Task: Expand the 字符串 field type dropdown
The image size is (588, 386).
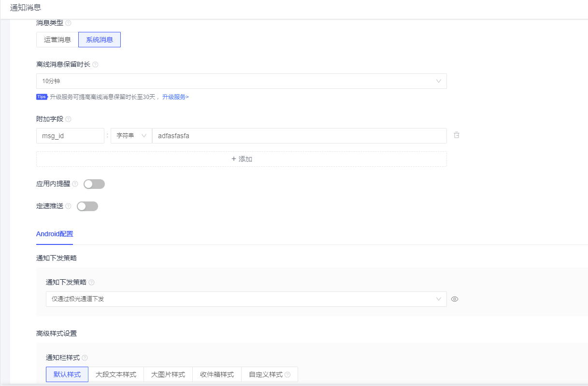Action: pos(131,136)
